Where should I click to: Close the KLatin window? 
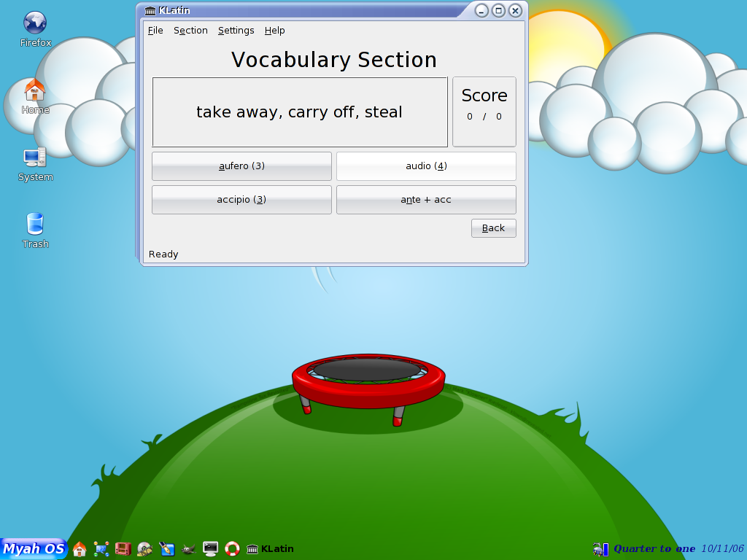(x=515, y=10)
